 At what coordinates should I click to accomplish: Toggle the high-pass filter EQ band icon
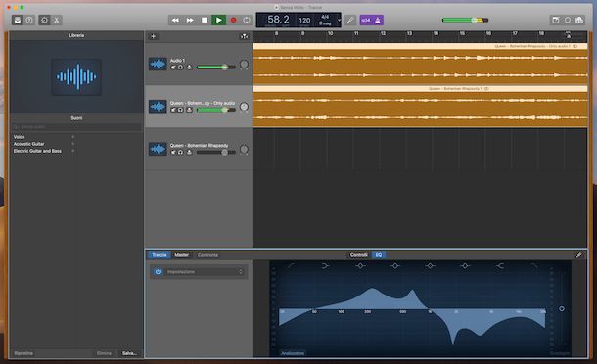click(291, 265)
